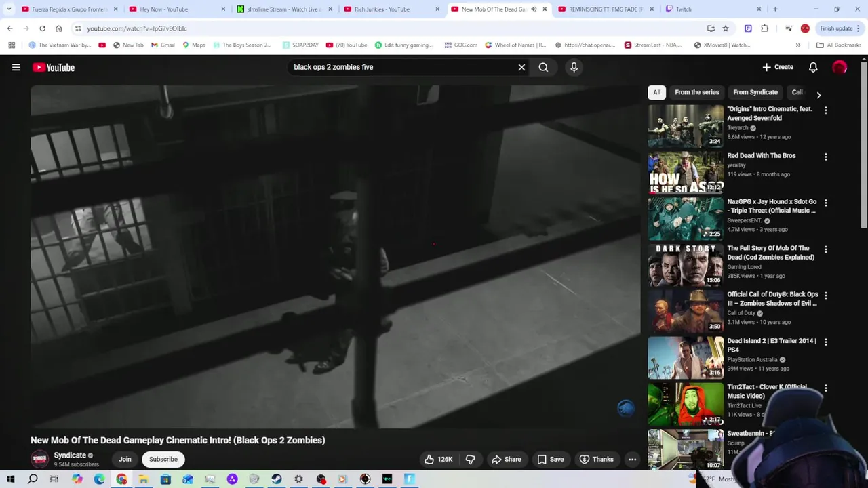Image resolution: width=868 pixels, height=488 pixels.
Task: Open Windows taskbar search
Action: [x=33, y=479]
